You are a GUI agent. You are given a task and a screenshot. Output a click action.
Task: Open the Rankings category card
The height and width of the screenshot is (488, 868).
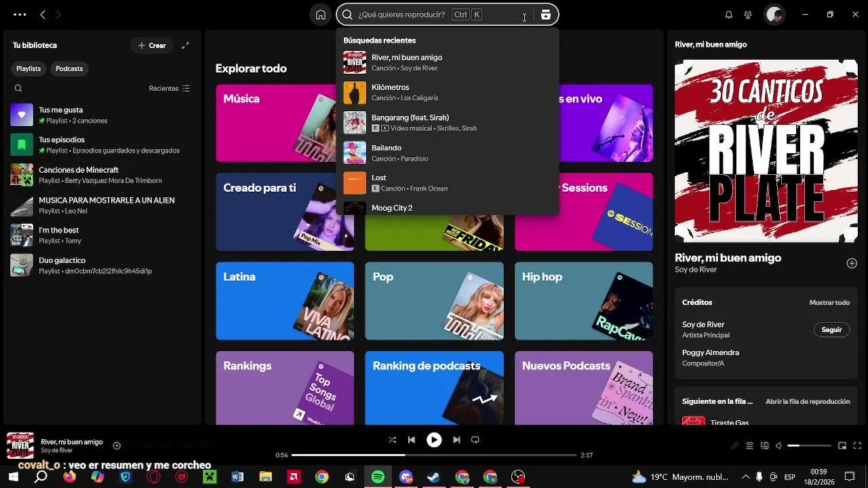point(285,388)
